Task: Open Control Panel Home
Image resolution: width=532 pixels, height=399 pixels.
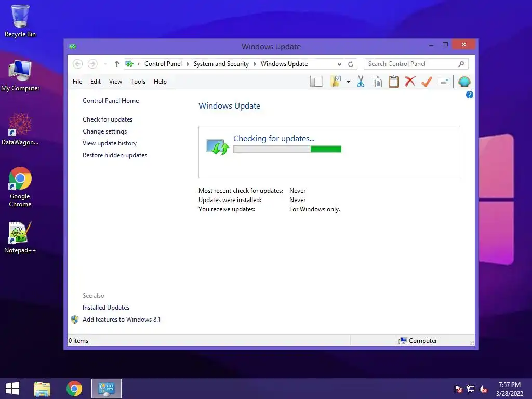Action: [x=111, y=101]
